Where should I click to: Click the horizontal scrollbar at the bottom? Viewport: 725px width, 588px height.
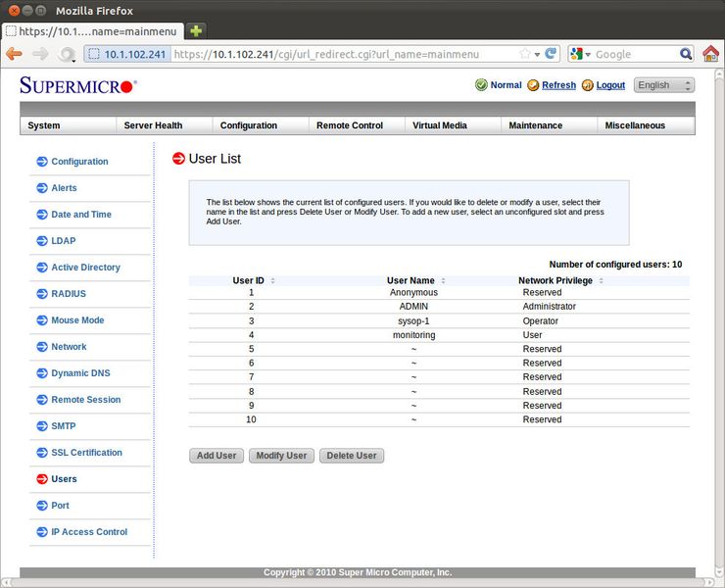point(357,582)
